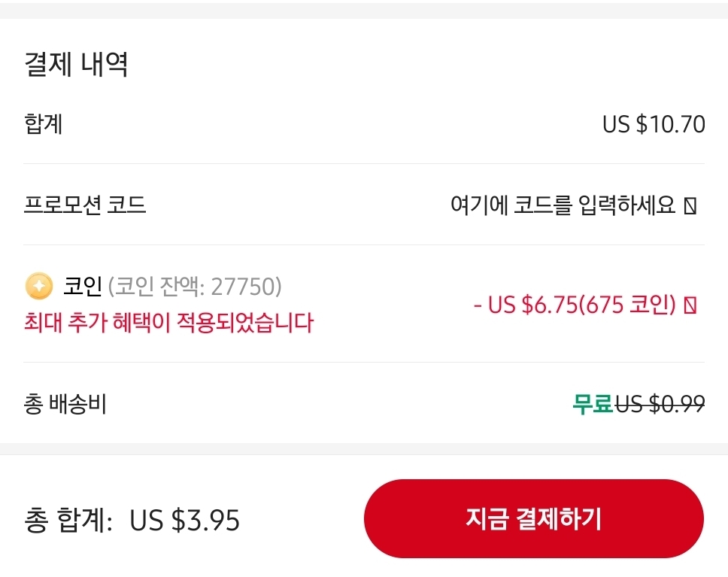
Task: Select the 무료 free shipping label
Action: point(592,404)
